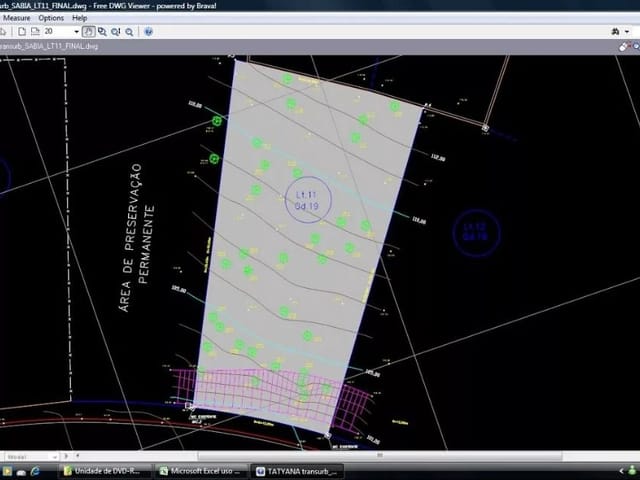Open the Help menu
Image resolution: width=640 pixels, height=480 pixels.
(80, 18)
